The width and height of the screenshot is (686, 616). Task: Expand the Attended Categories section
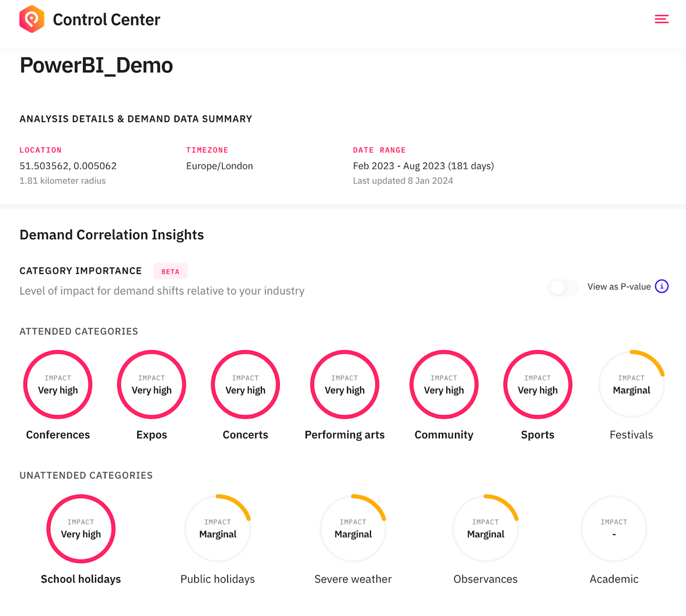coord(79,331)
